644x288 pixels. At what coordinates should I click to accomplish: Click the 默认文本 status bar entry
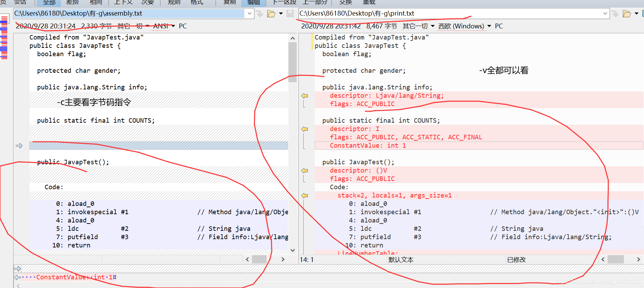pos(401,260)
